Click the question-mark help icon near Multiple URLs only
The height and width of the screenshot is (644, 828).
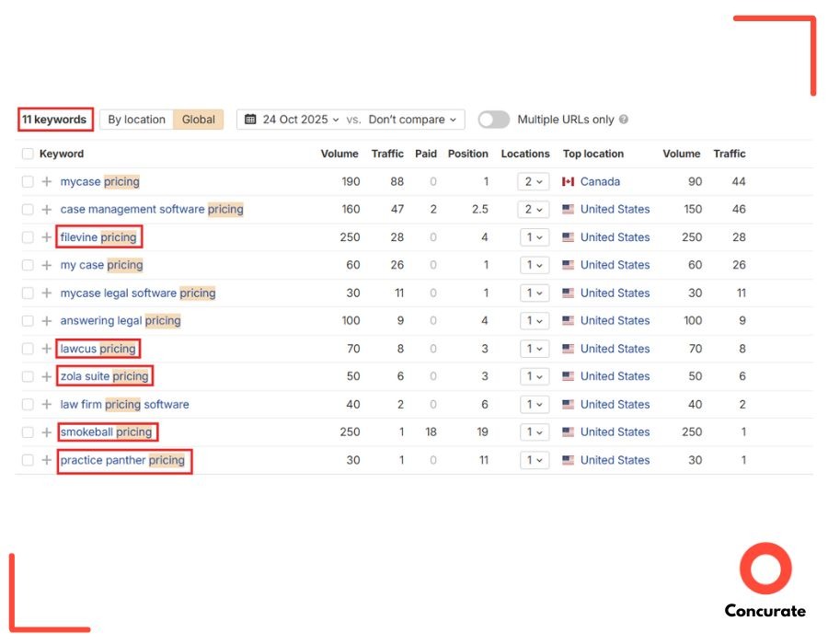coord(626,120)
